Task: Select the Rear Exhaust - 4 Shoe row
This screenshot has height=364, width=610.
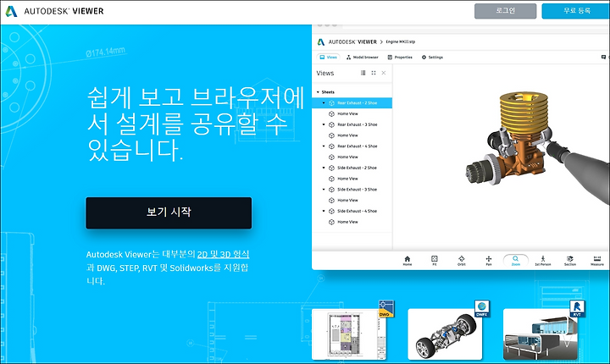Action: pos(352,146)
